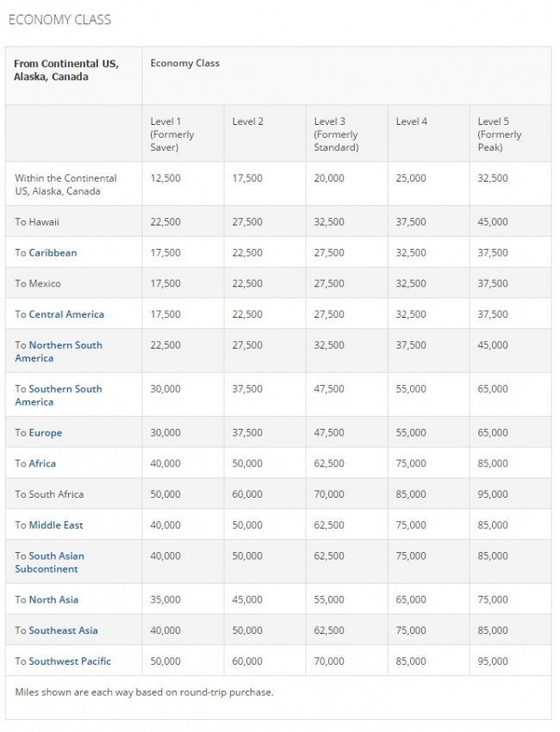
Task: Click the Level 5 (Formerly Peak) header
Action: pyautogui.click(x=500, y=134)
